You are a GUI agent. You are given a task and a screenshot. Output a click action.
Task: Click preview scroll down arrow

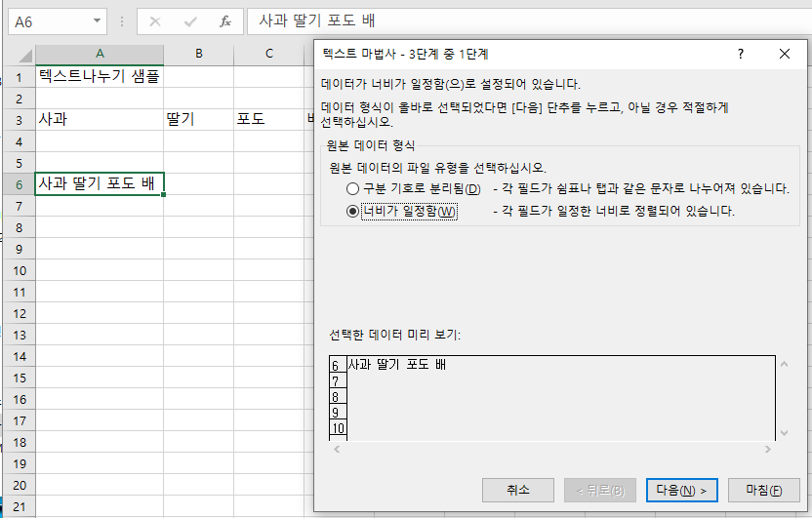click(x=784, y=432)
